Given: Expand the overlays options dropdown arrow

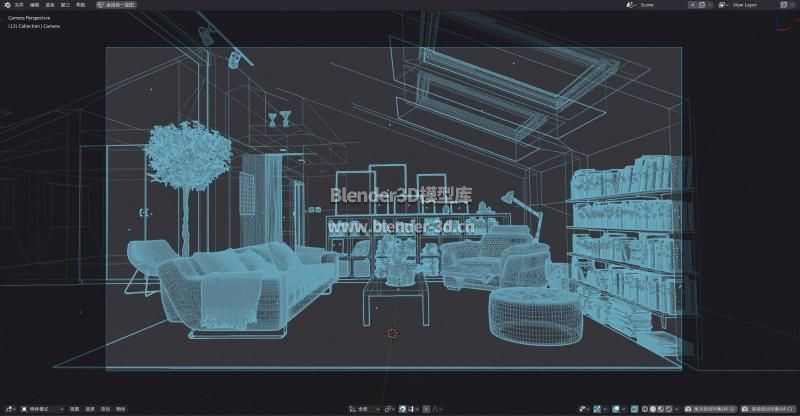Looking at the screenshot, I should (624, 409).
